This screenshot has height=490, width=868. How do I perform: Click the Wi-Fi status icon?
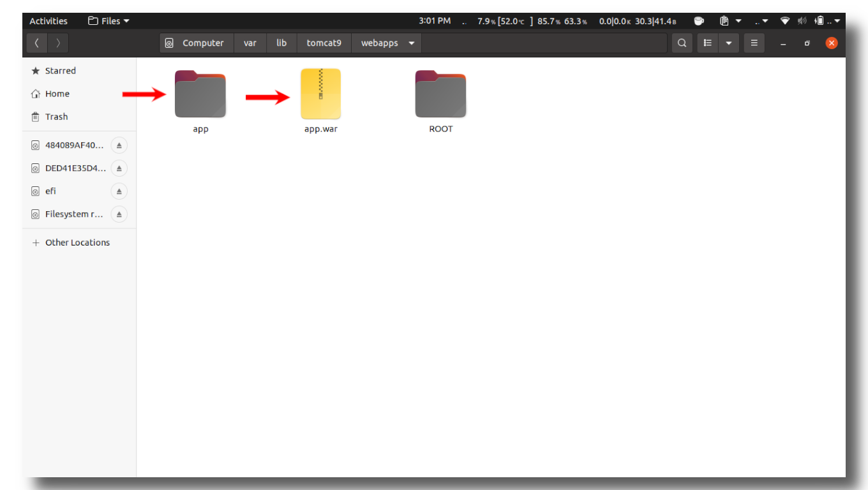click(x=785, y=21)
